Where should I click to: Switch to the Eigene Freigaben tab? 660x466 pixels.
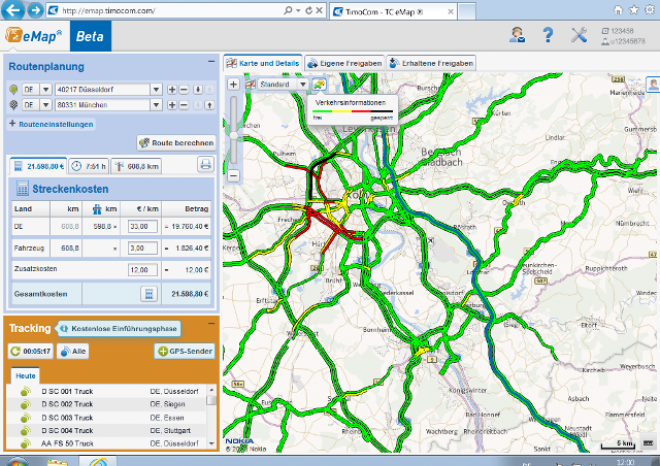[x=344, y=62]
